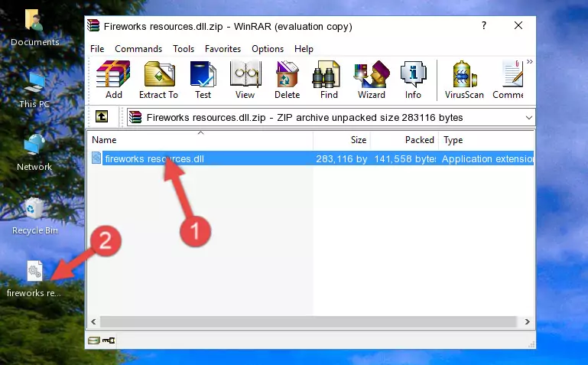Viewport: 588px width, 365px height.
Task: Go up one folder level
Action: tap(102, 116)
